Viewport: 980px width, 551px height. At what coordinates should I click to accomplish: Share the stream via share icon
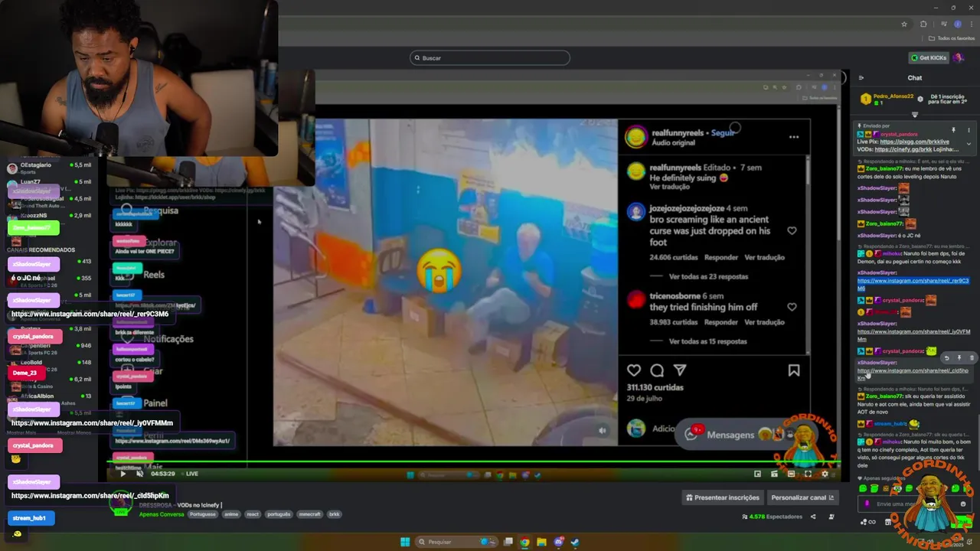(x=813, y=517)
